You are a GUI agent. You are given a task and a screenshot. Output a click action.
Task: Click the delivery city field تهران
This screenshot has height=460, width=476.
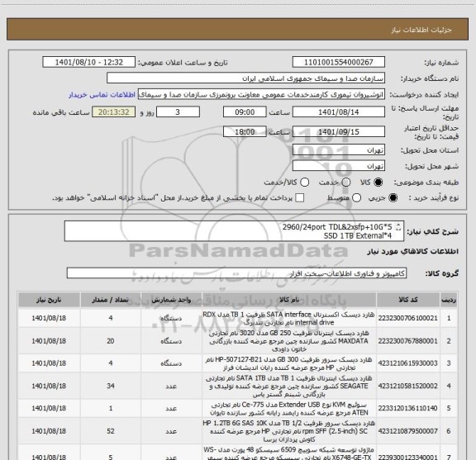[339, 166]
